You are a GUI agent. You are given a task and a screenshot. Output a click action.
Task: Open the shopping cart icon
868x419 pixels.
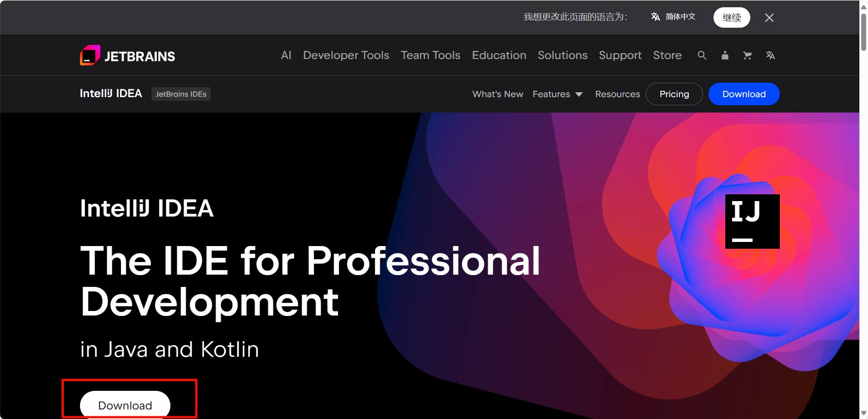pos(747,55)
